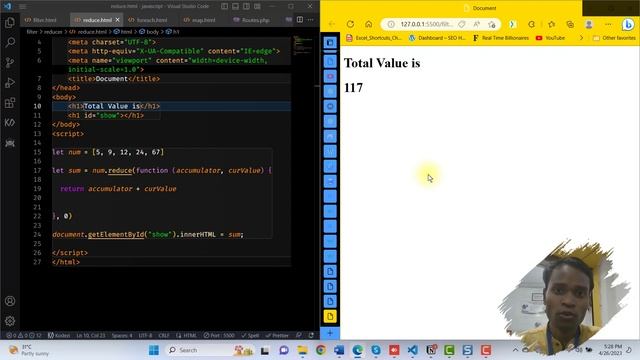Open the Manage gear in VS Code

click(x=10, y=321)
